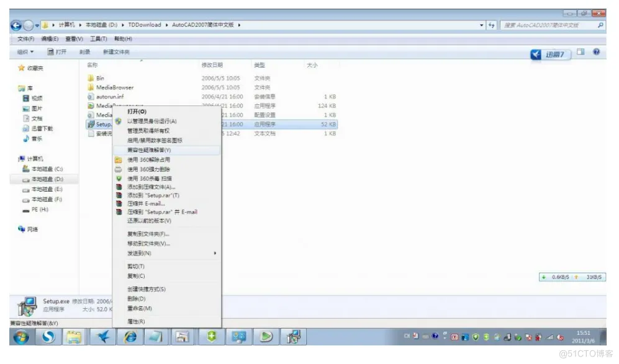Choose 使用 360解除占用
Viewport: 619px width, 364px height.
click(148, 160)
